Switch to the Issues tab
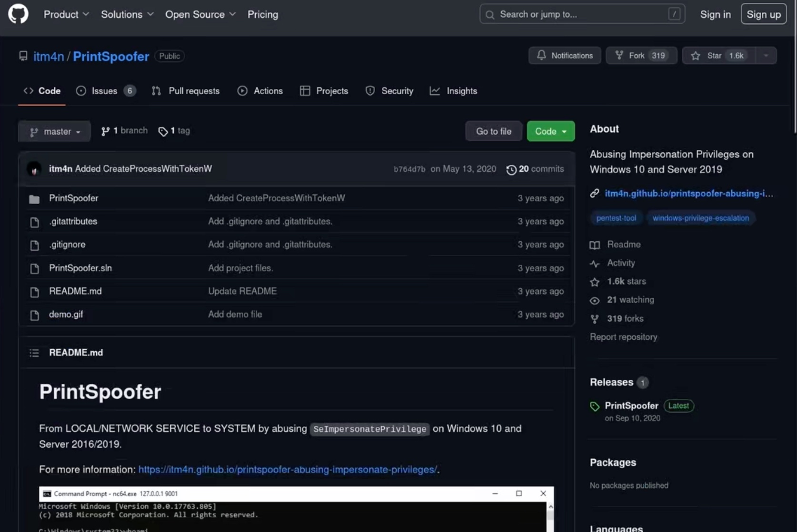 106,91
